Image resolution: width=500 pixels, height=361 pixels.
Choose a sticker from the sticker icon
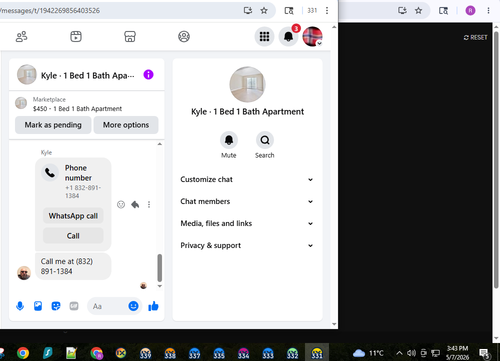56,306
